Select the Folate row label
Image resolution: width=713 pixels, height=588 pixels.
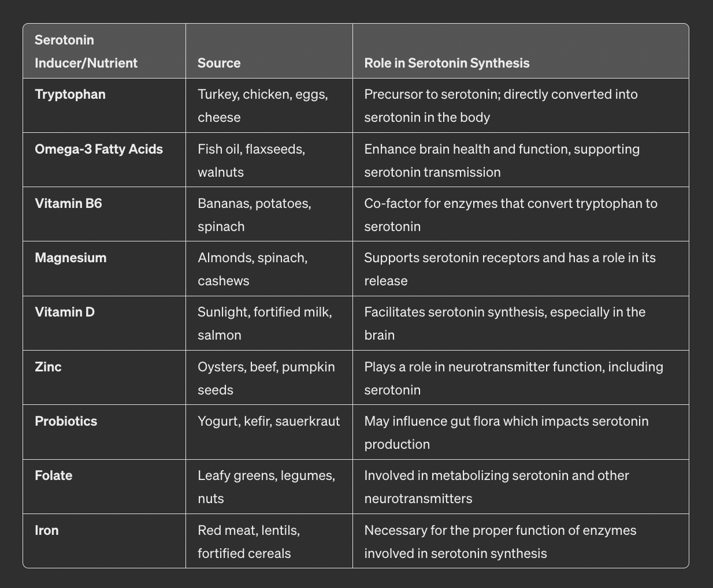pyautogui.click(x=54, y=475)
